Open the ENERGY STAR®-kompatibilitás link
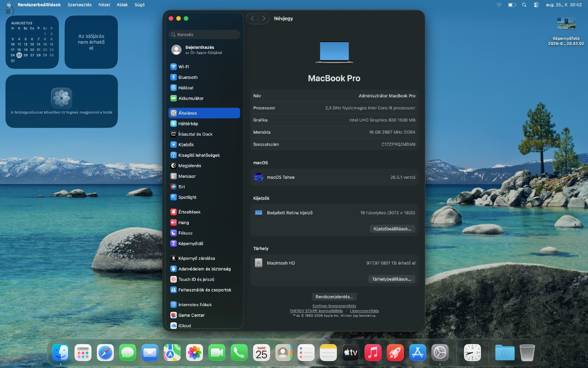The height and width of the screenshot is (368, 588). pyautogui.click(x=316, y=311)
